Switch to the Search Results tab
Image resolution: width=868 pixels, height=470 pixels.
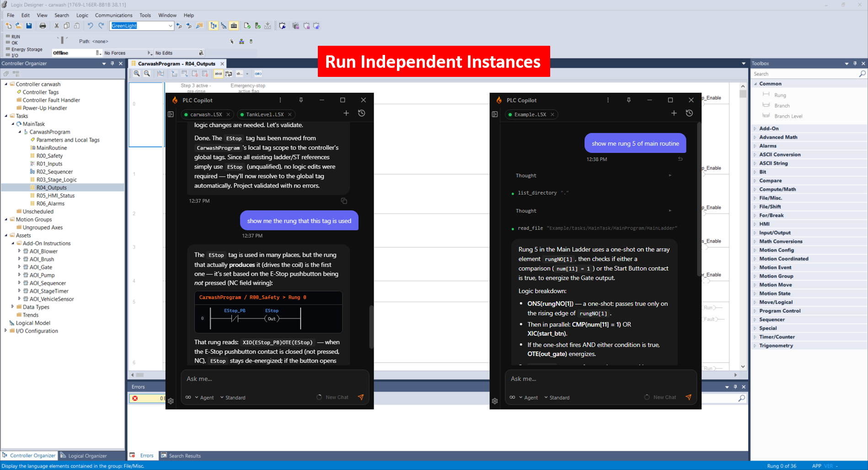tap(181, 455)
